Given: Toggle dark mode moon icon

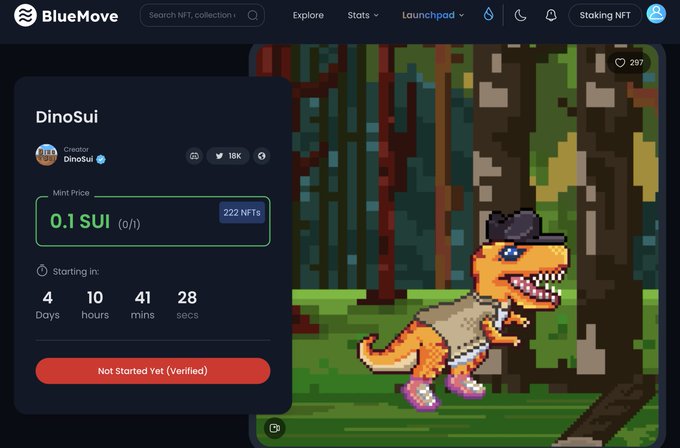Looking at the screenshot, I should click(520, 16).
